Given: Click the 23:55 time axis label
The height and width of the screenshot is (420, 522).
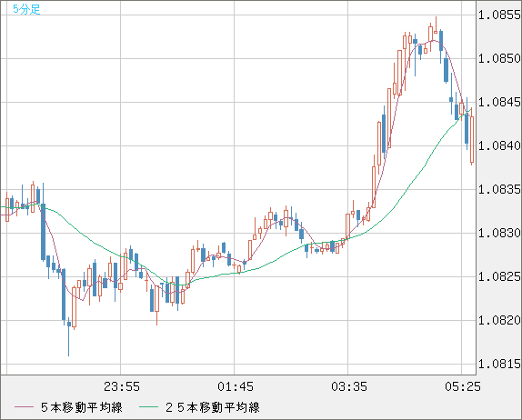Looking at the screenshot, I should (x=122, y=386).
